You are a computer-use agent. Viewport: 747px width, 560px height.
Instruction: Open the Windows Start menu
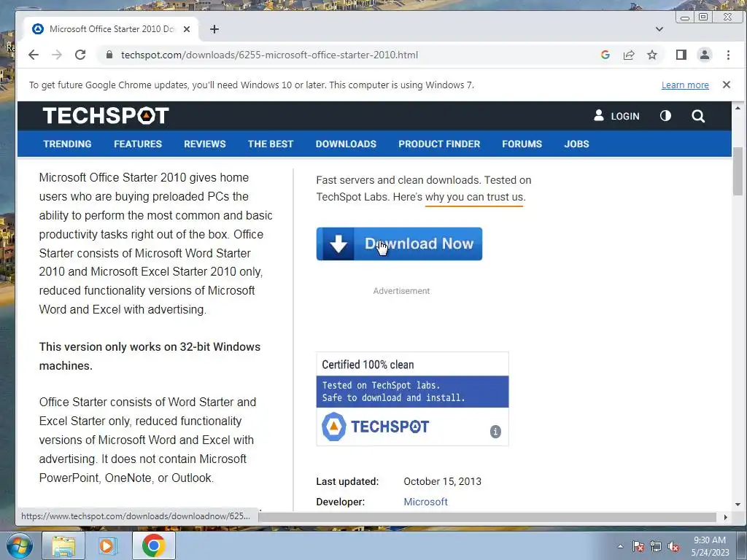(x=19, y=546)
